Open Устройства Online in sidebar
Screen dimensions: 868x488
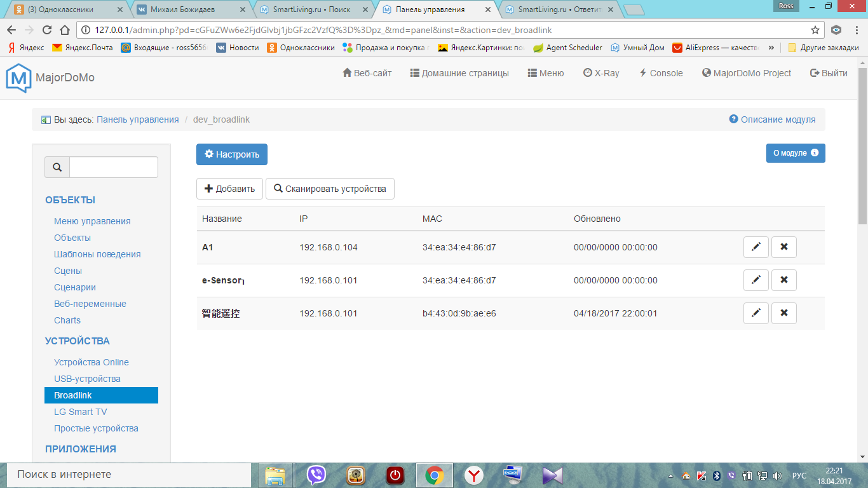(x=92, y=362)
